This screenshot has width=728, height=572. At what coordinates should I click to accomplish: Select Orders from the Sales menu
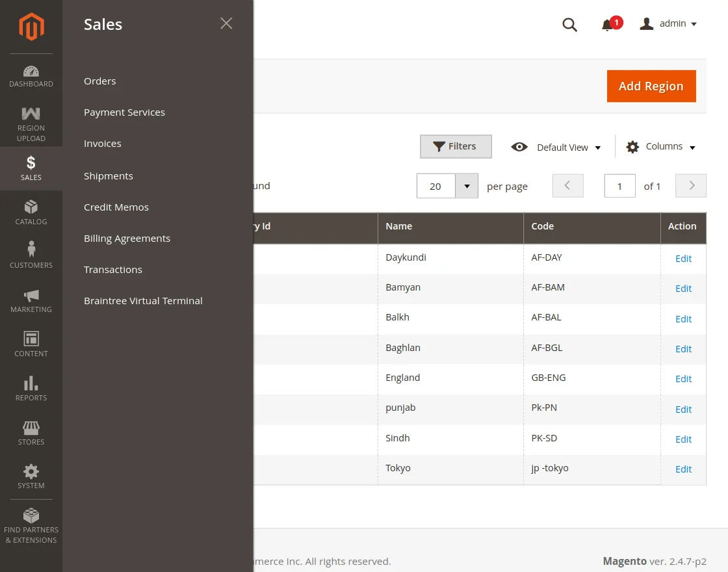point(99,81)
